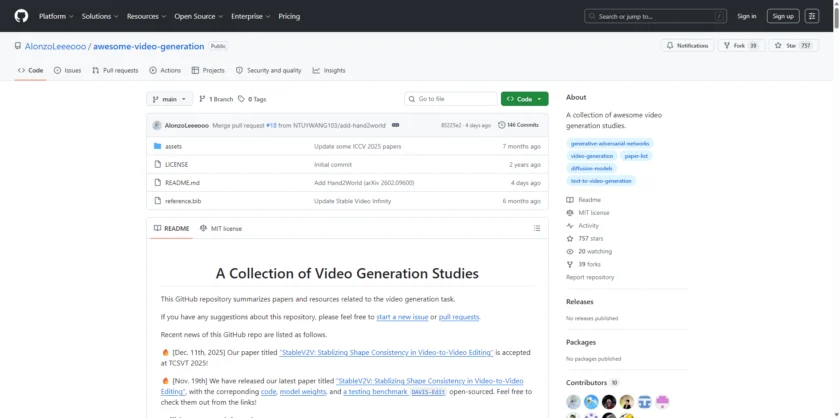This screenshot has width=840, height=418.
Task: Open the README outline icon
Action: (x=537, y=228)
